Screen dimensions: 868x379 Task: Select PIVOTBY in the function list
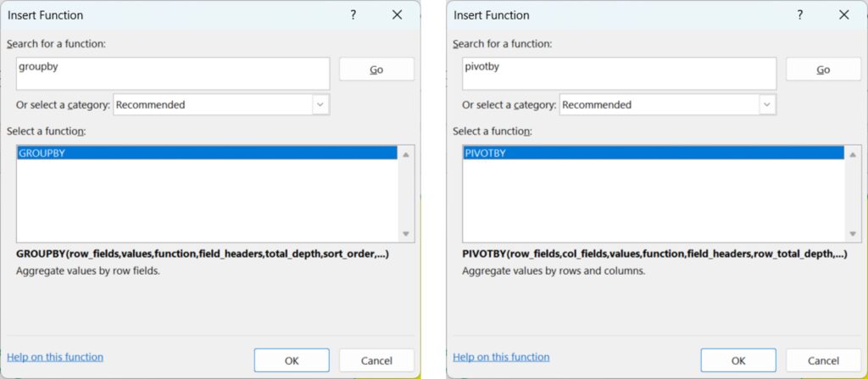coord(654,153)
